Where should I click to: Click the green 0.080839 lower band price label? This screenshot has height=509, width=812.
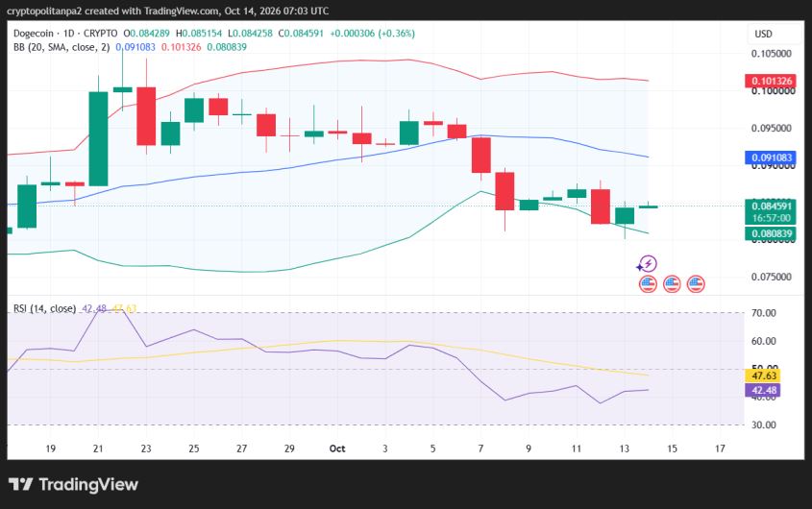(771, 233)
